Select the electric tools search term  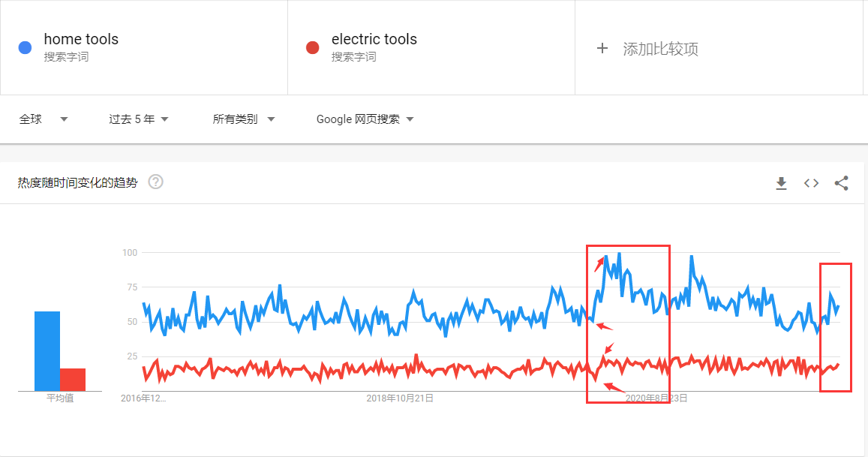(x=374, y=40)
